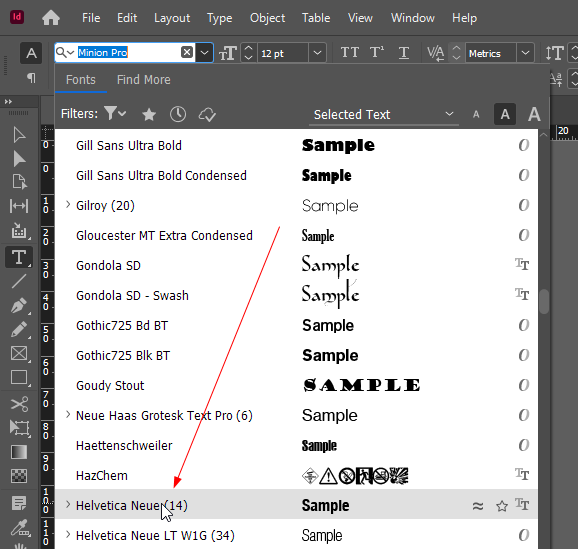This screenshot has width=578, height=549.
Task: Select the Page tool
Action: (x=19, y=182)
